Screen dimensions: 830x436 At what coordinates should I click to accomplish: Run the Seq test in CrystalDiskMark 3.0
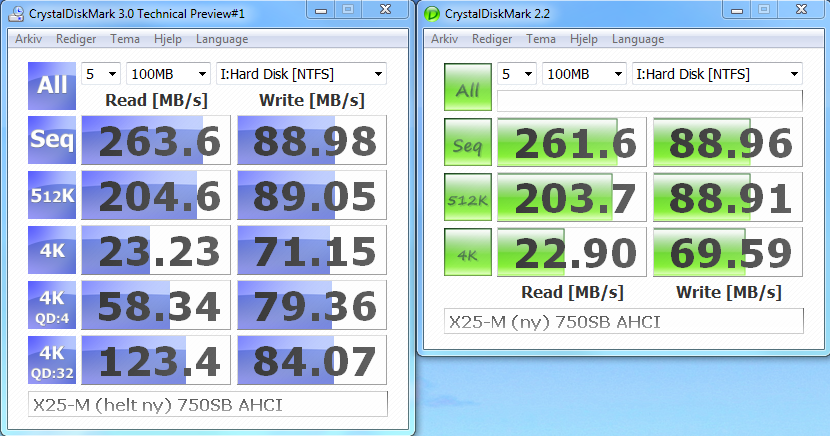tap(52, 140)
